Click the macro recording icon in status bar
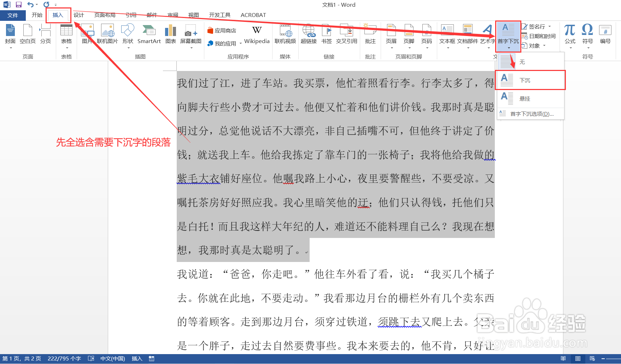Viewport: 621px width, 364px height. [152, 359]
